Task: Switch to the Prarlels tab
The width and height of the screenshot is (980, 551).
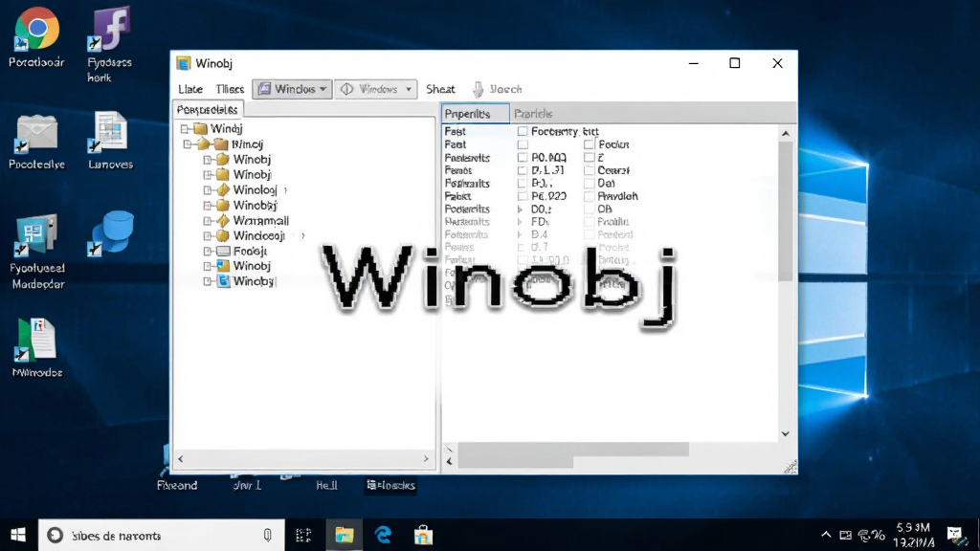Action: pyautogui.click(x=533, y=114)
